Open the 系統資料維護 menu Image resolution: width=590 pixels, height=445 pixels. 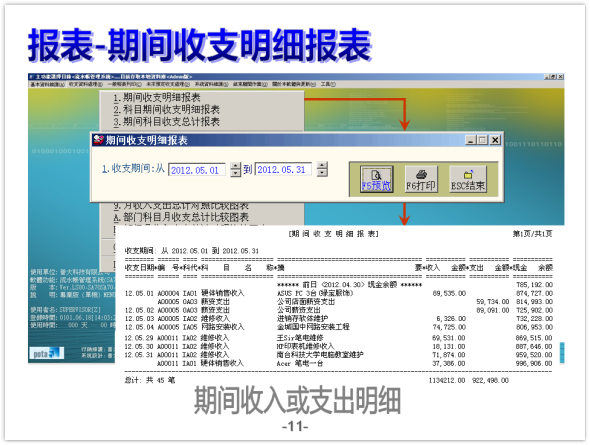(x=211, y=84)
